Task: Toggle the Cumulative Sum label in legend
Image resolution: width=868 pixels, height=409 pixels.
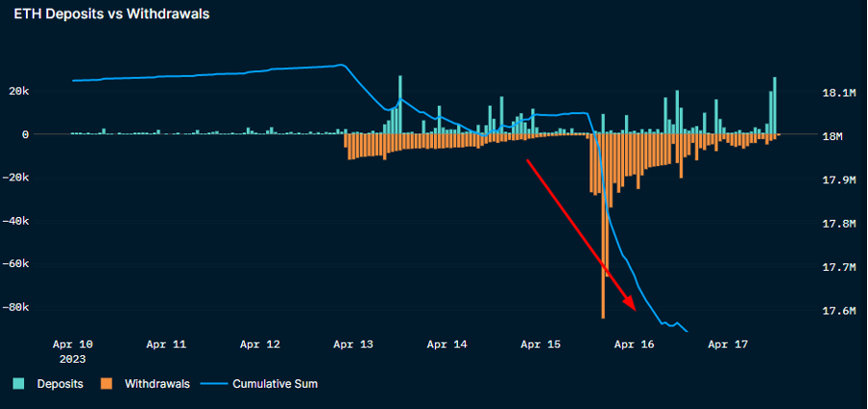Action: (275, 384)
